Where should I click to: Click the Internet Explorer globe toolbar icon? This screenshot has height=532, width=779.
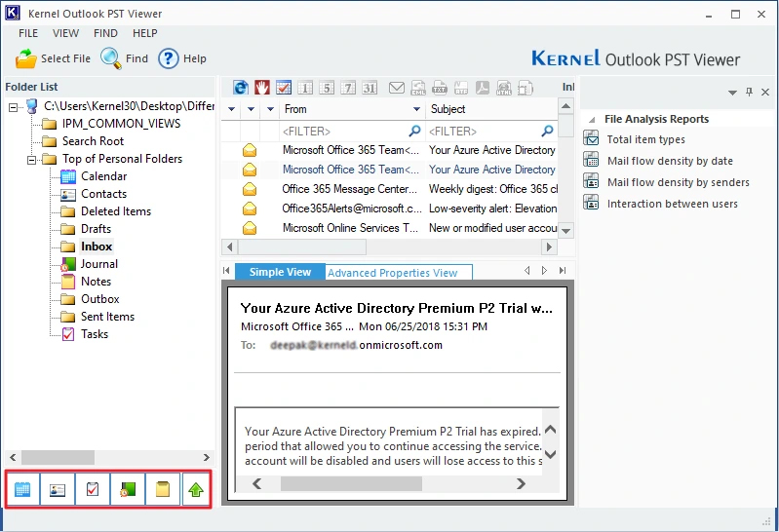click(241, 88)
